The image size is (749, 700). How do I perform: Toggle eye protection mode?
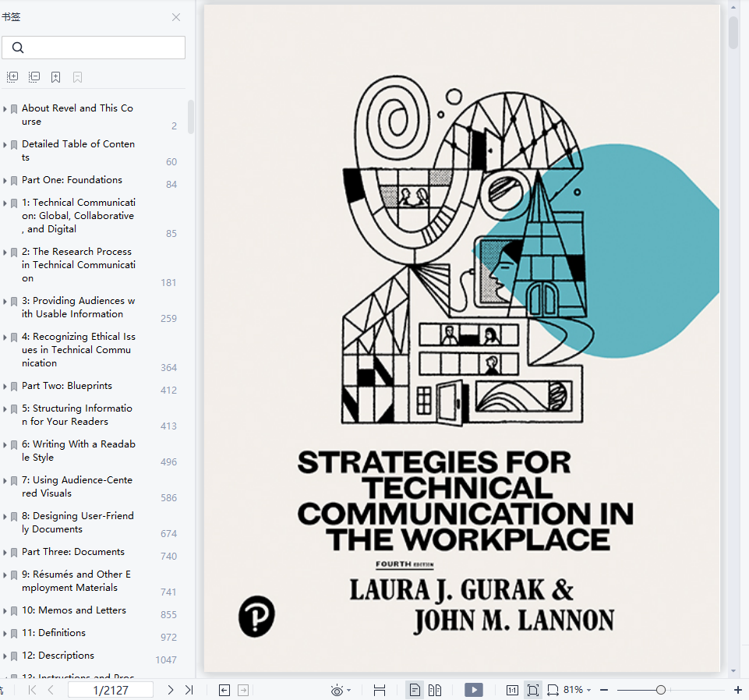(337, 690)
